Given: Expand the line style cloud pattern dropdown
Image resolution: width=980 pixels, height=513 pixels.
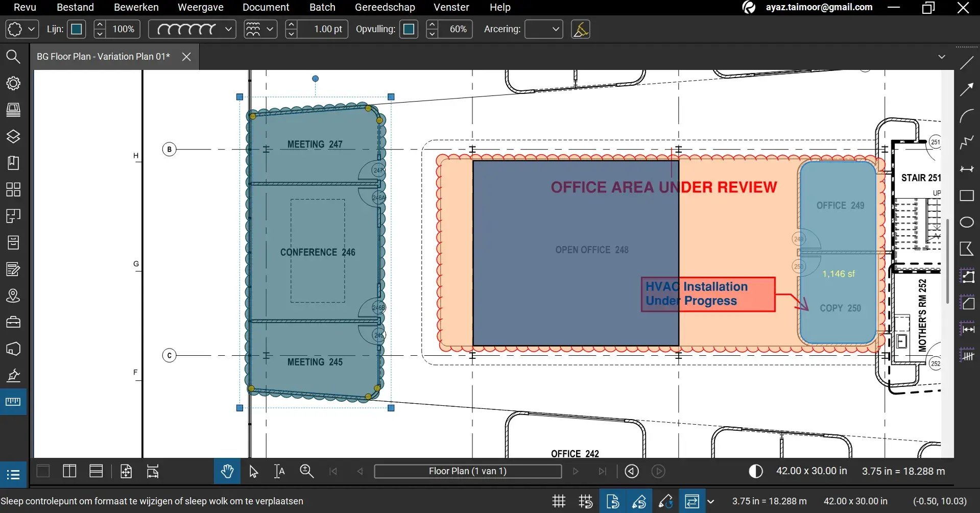Looking at the screenshot, I should click(x=192, y=29).
